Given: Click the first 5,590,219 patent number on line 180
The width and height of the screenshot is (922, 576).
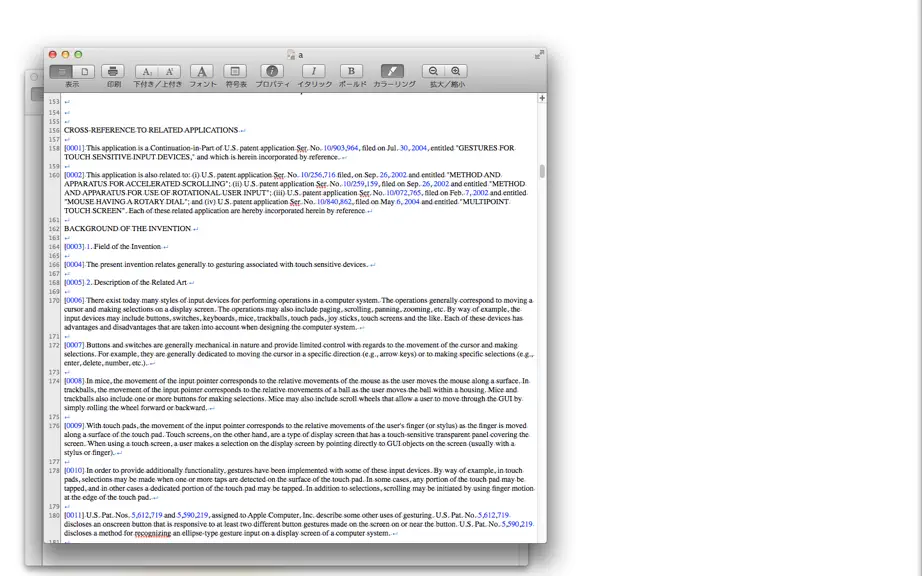Looking at the screenshot, I should click(193, 515).
